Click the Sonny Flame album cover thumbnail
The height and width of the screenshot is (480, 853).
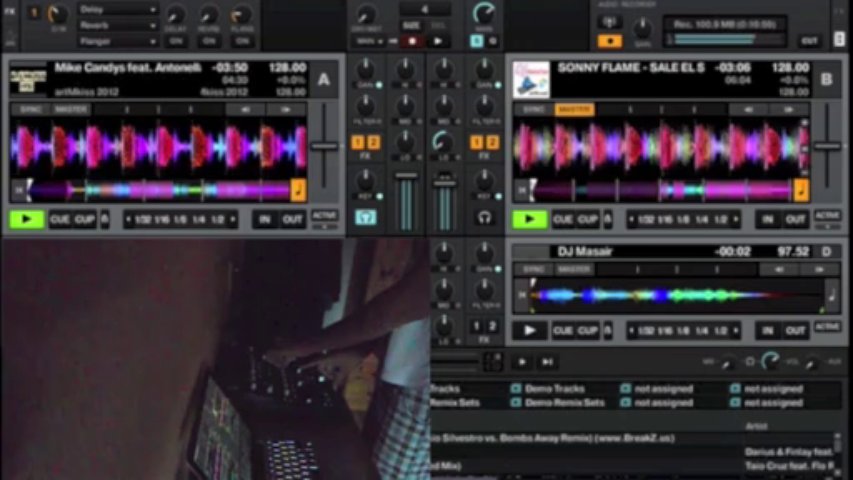531,80
